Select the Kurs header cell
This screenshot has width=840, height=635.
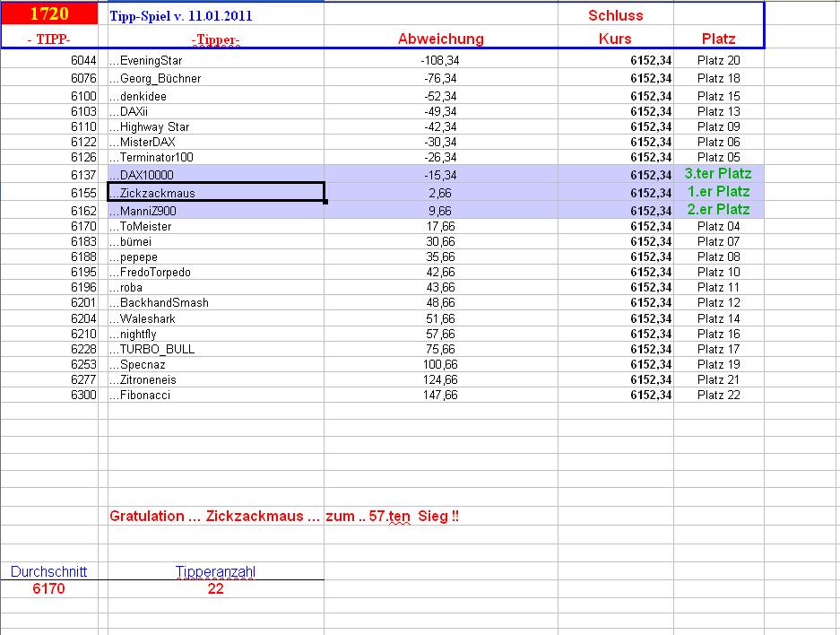(616, 39)
